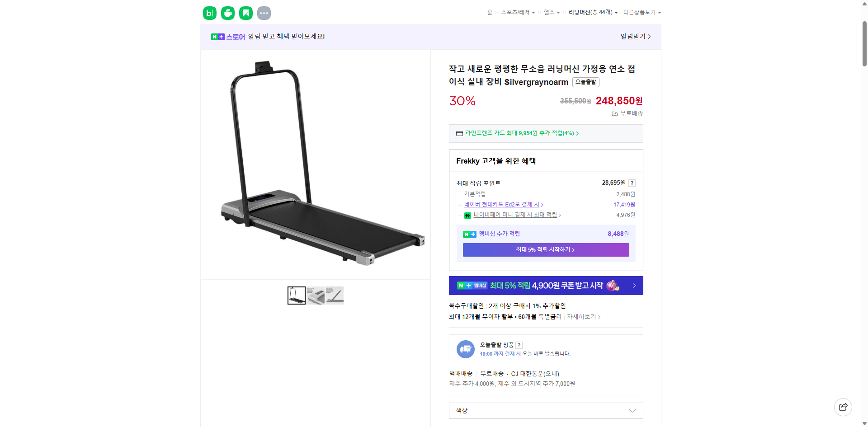Click the credit card icon beside 라인프렌즈 카드
Image resolution: width=868 pixels, height=427 pixels.
459,133
